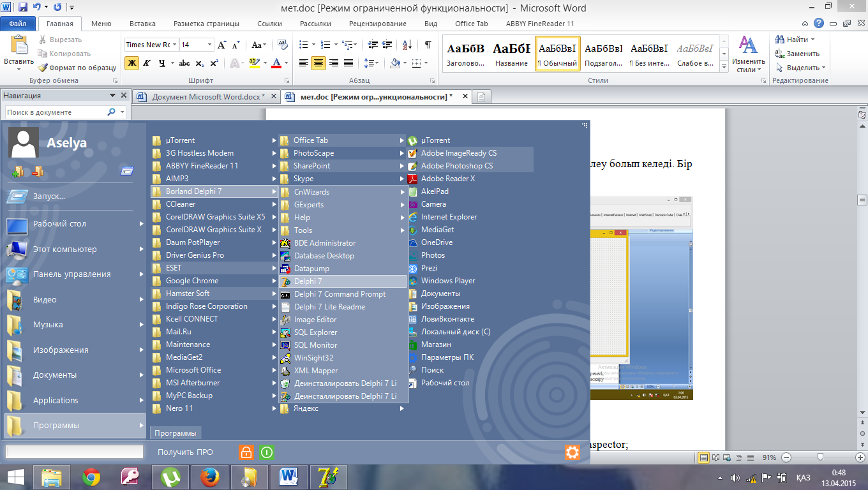Open the font color dropdown arrow
Screen dimensions: 868x490
coord(286,63)
